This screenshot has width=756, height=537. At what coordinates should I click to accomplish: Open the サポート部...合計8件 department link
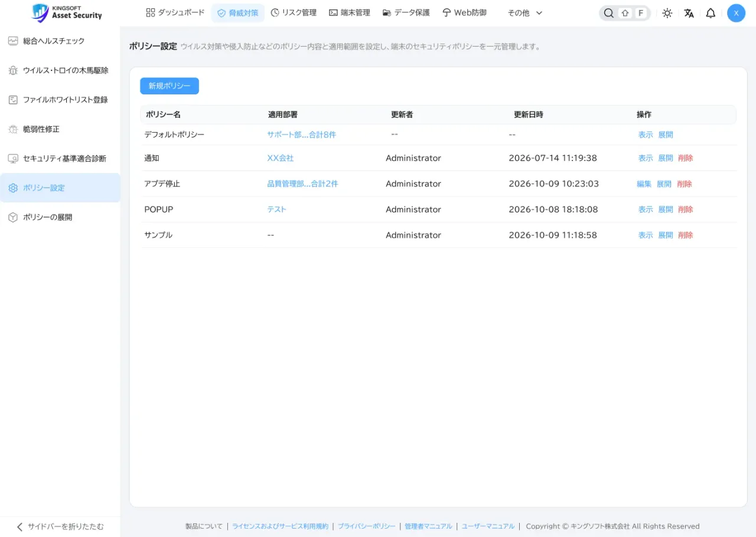point(301,135)
